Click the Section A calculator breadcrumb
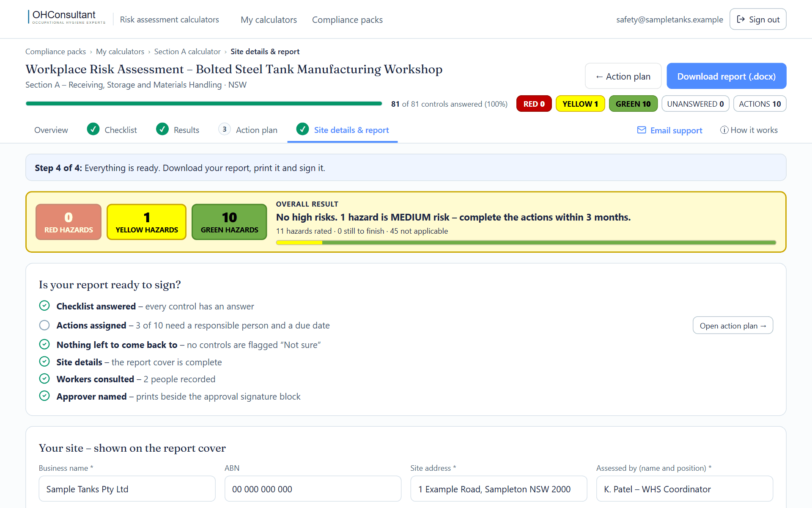 tap(187, 52)
